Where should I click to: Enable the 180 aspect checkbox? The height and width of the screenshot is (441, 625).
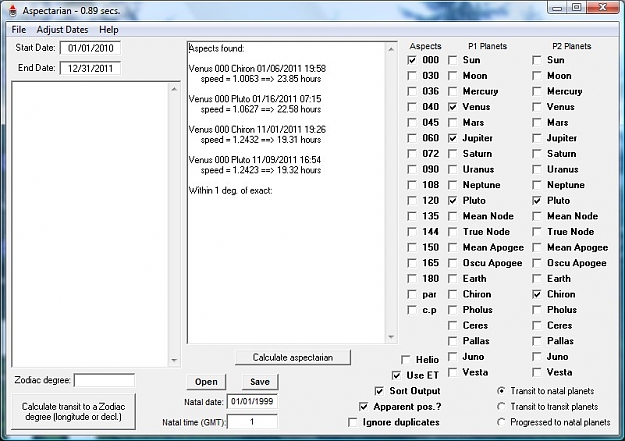coord(412,279)
